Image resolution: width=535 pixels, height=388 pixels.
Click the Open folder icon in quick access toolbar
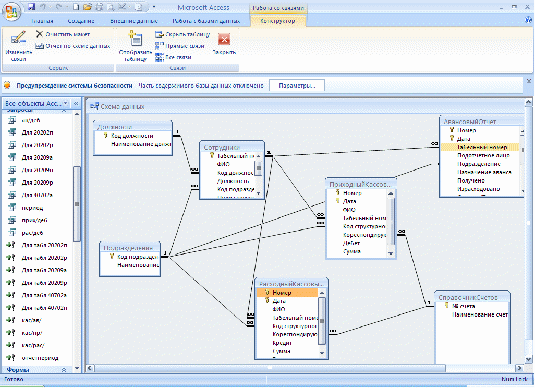tap(87, 7)
